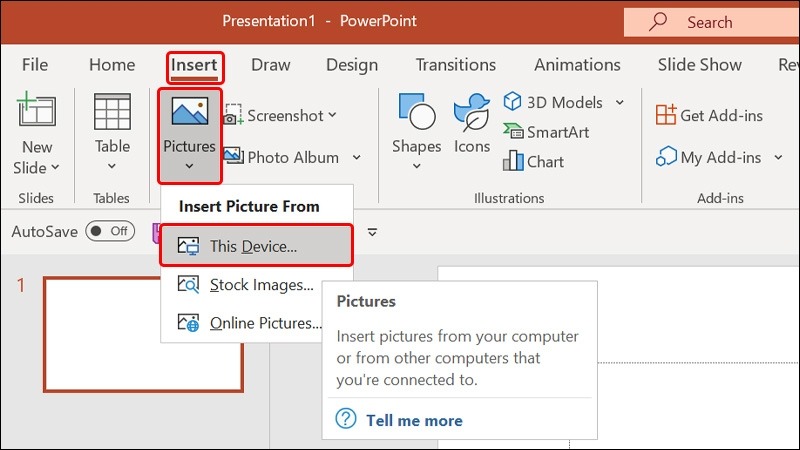Insert a SmartArt graphic

tap(546, 132)
